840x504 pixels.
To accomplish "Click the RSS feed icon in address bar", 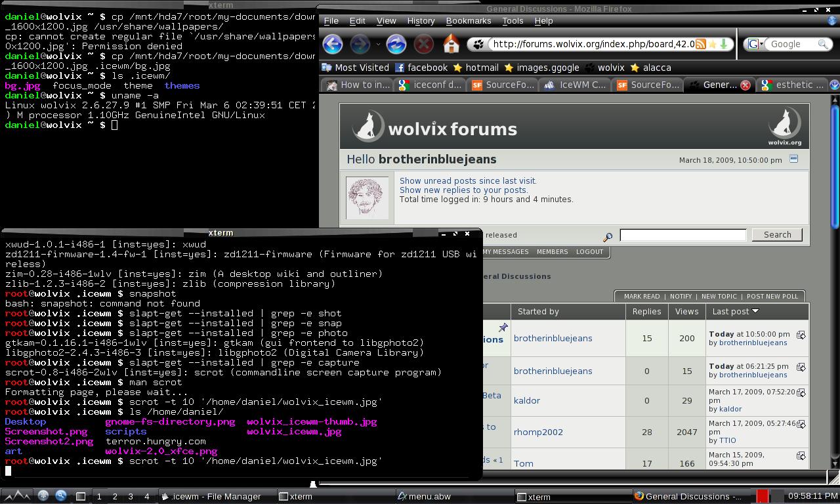I will (x=700, y=44).
